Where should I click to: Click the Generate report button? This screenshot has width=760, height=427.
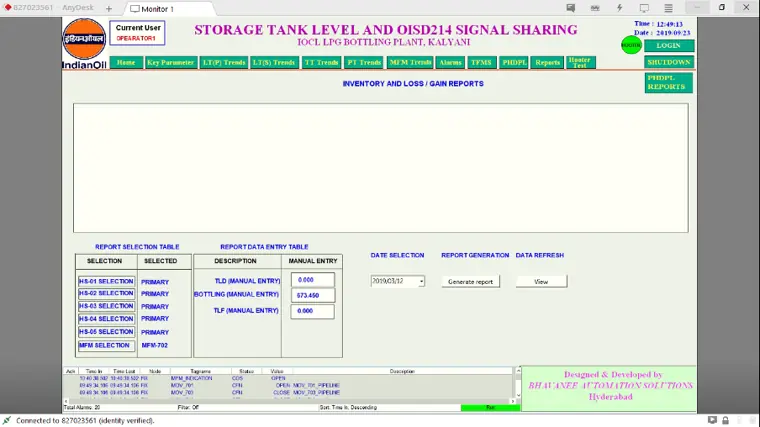470,282
